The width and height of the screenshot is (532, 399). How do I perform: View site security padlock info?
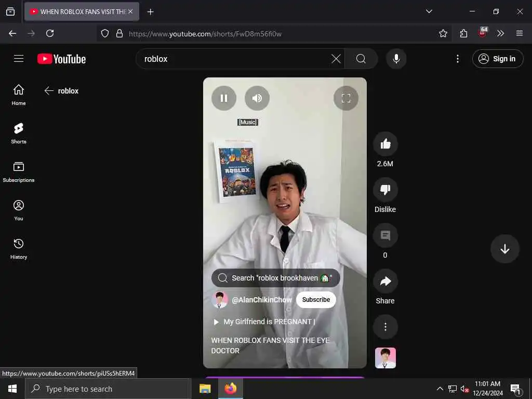pos(119,33)
